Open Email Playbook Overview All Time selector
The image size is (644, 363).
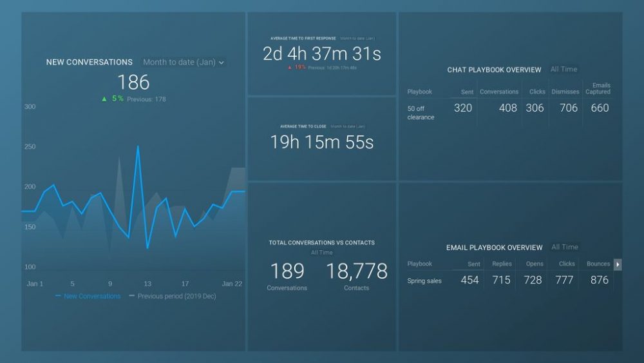pos(564,247)
